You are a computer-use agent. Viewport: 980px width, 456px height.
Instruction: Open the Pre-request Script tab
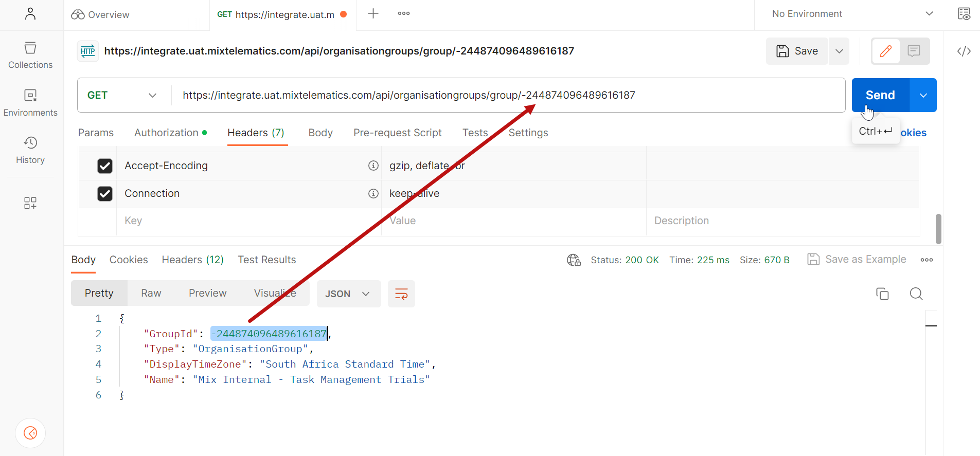398,133
